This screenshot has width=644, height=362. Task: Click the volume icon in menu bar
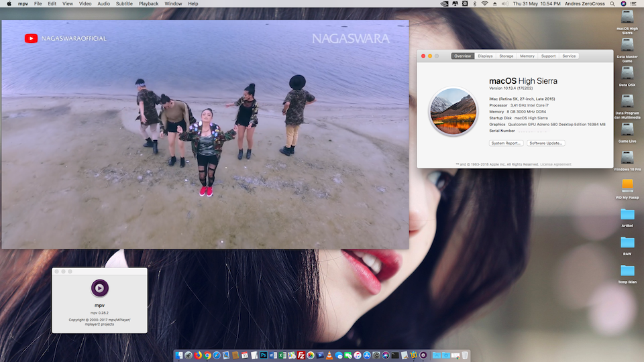(505, 4)
